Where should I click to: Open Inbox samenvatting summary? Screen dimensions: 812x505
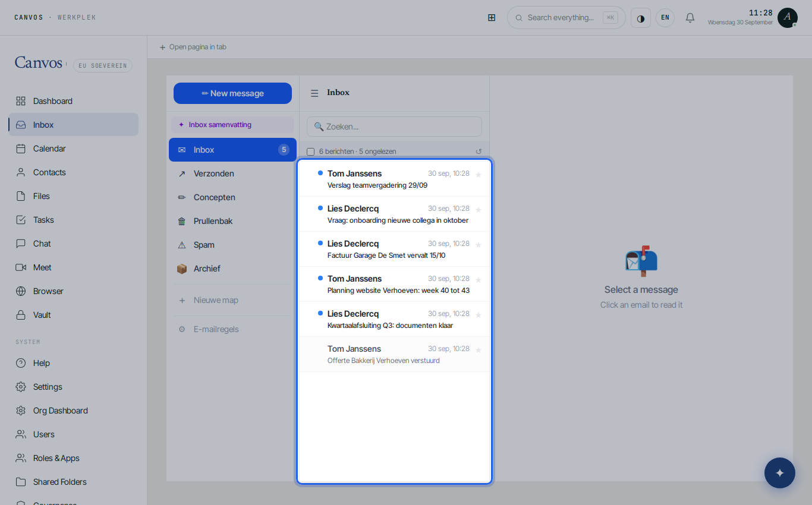click(232, 125)
